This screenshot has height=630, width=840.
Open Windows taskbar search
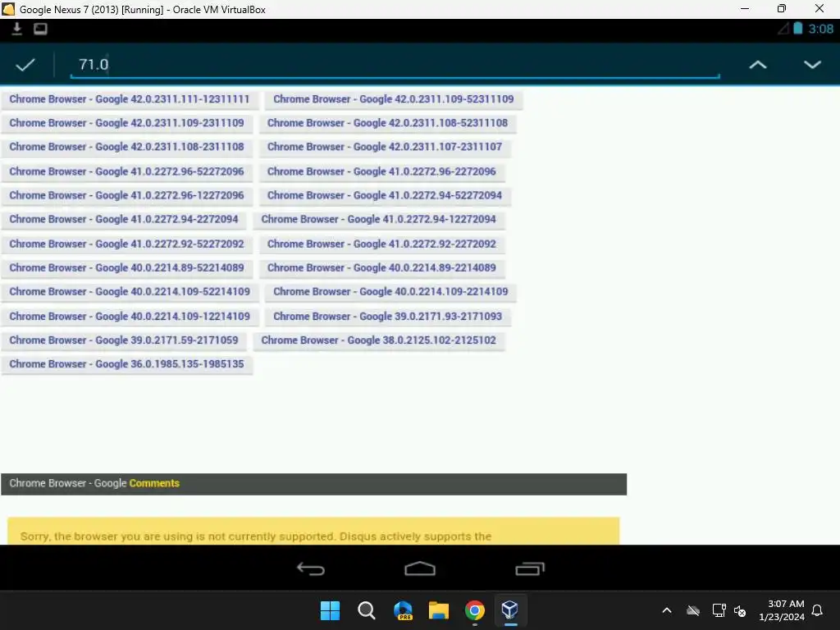point(367,610)
